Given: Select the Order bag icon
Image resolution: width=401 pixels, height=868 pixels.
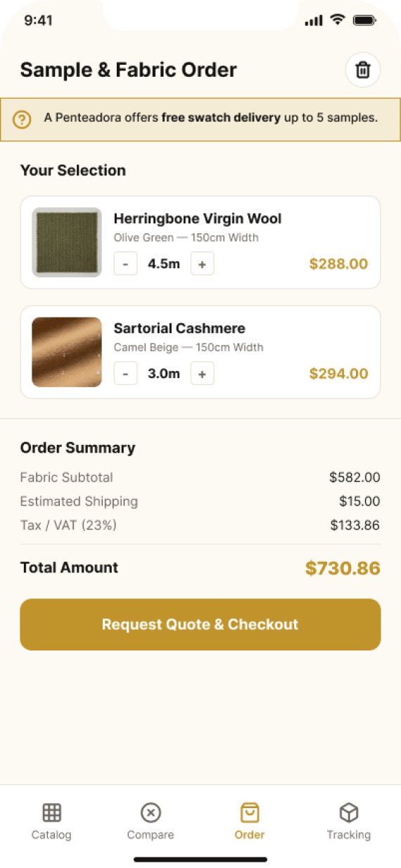Looking at the screenshot, I should [250, 812].
